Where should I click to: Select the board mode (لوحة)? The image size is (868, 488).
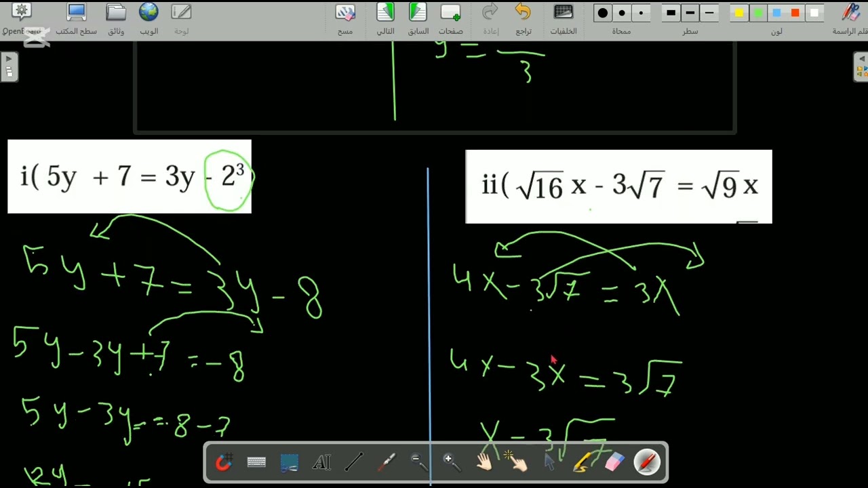pyautogui.click(x=181, y=20)
